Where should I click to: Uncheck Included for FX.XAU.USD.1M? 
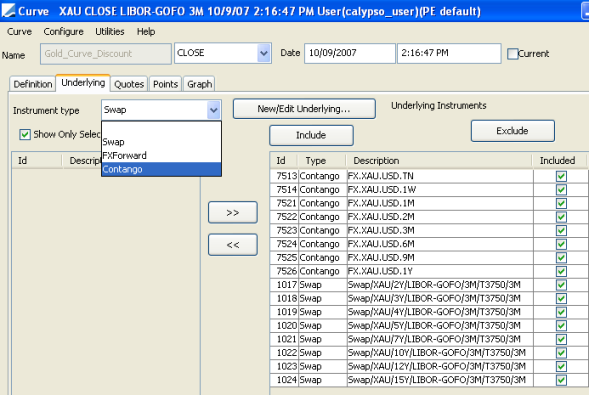pos(561,204)
